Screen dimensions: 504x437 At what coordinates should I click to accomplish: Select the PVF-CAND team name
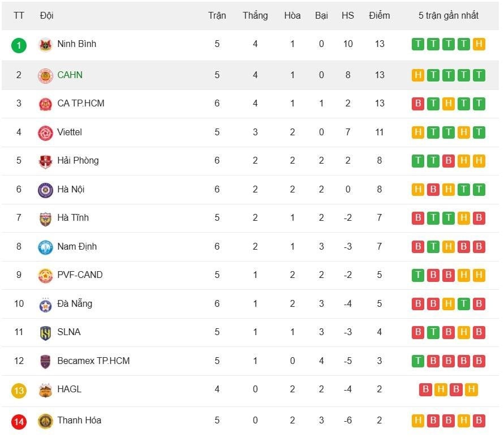80,275
